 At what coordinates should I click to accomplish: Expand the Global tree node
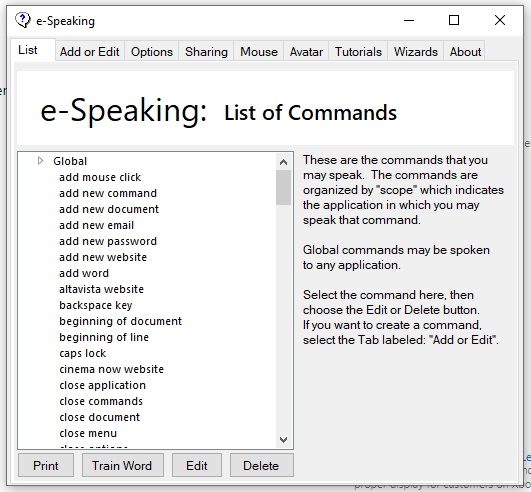point(40,161)
